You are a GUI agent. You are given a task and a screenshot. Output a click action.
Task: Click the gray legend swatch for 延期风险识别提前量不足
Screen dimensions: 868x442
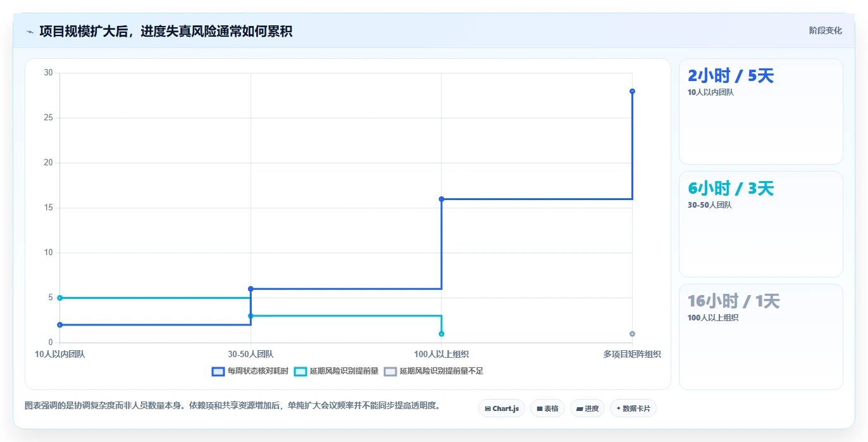pyautogui.click(x=390, y=371)
